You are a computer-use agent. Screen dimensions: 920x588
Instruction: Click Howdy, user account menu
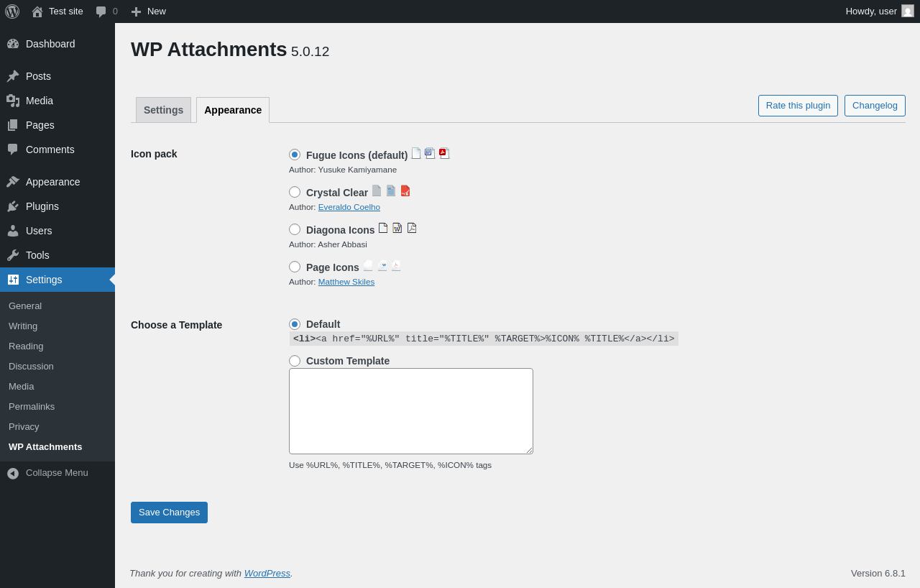click(x=880, y=12)
